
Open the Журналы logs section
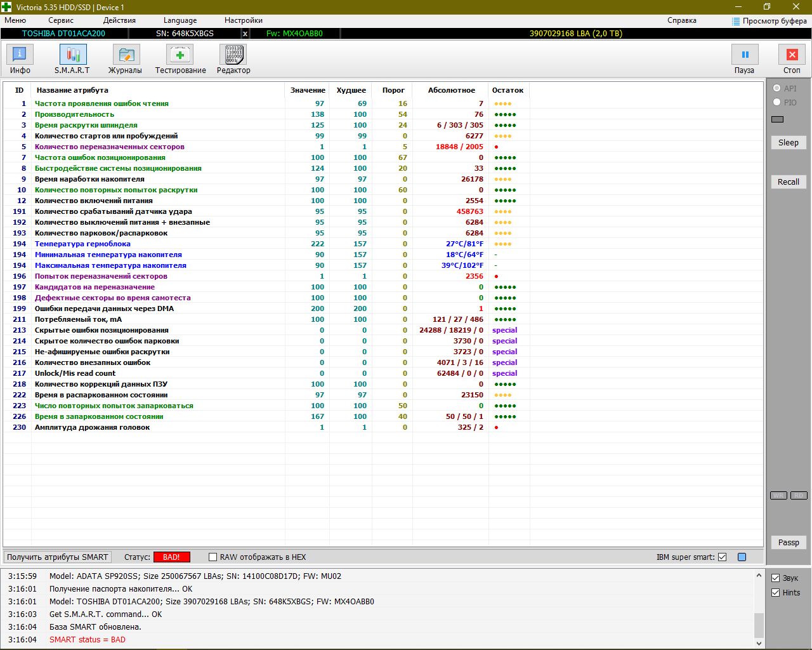126,60
